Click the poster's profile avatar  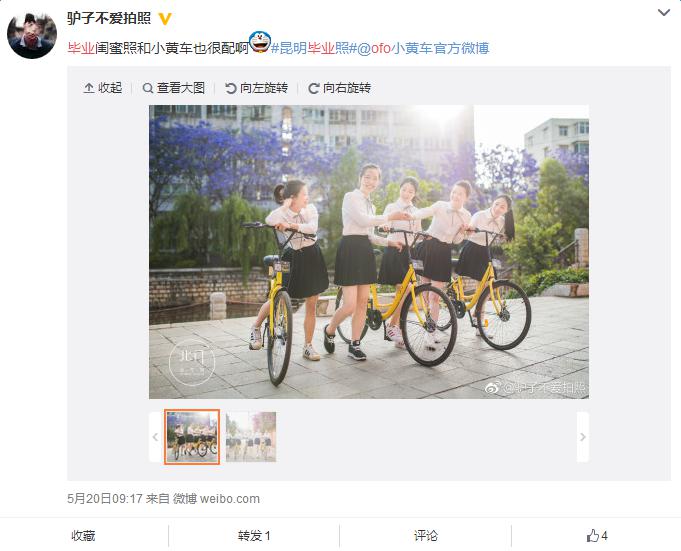32,34
